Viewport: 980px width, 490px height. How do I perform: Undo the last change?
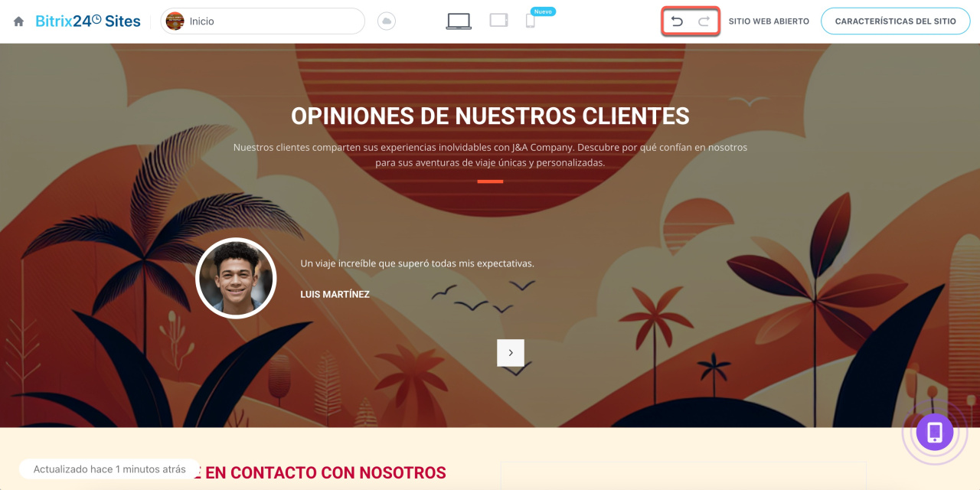click(677, 21)
